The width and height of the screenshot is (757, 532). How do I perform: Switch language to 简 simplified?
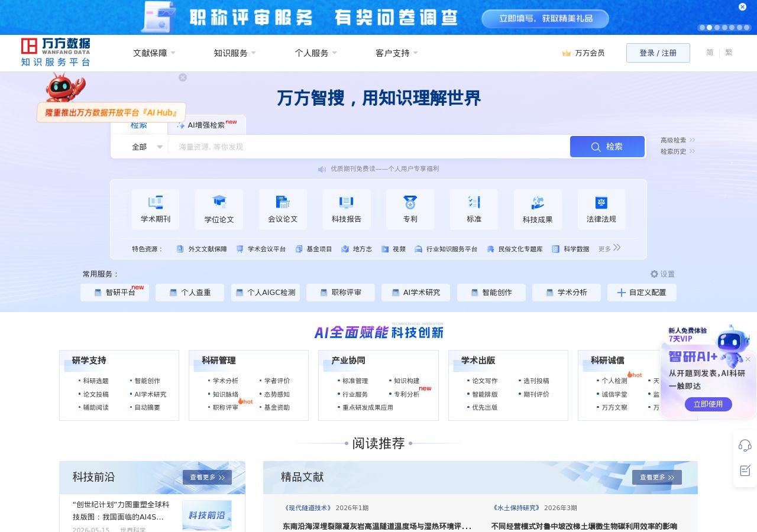click(x=710, y=53)
